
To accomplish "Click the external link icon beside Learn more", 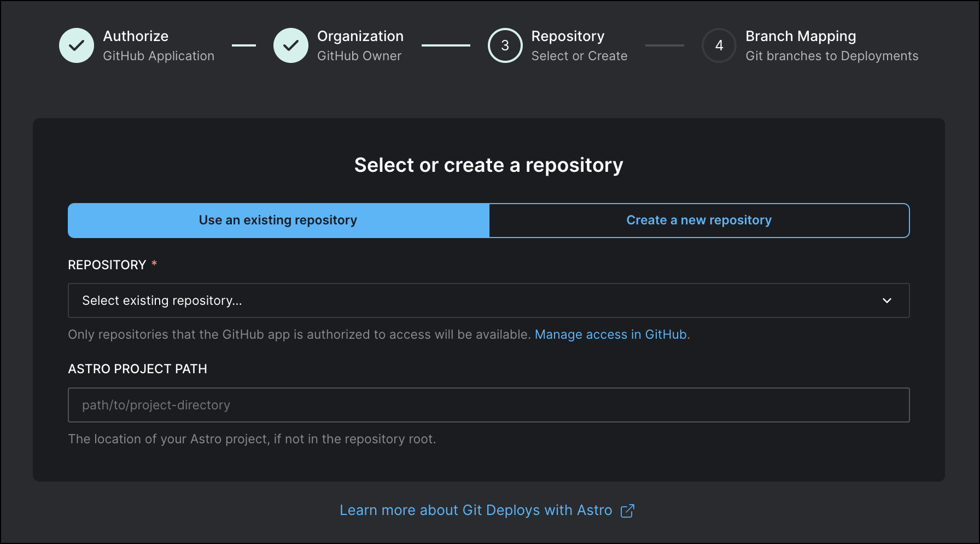I will 628,510.
